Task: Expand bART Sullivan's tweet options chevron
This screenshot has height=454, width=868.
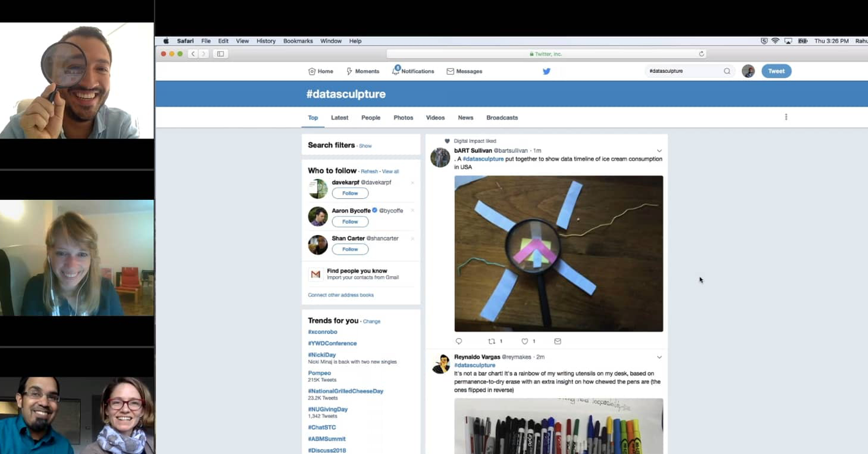Action: (659, 151)
